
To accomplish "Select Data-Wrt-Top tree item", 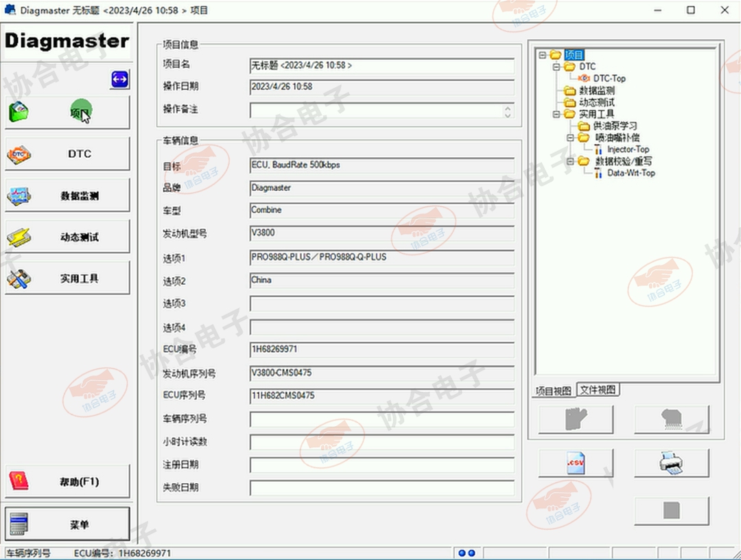I will click(631, 173).
